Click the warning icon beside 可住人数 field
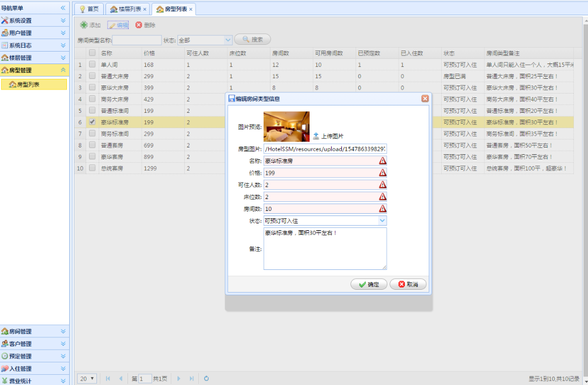Image resolution: width=588 pixels, height=385 pixels. (383, 185)
